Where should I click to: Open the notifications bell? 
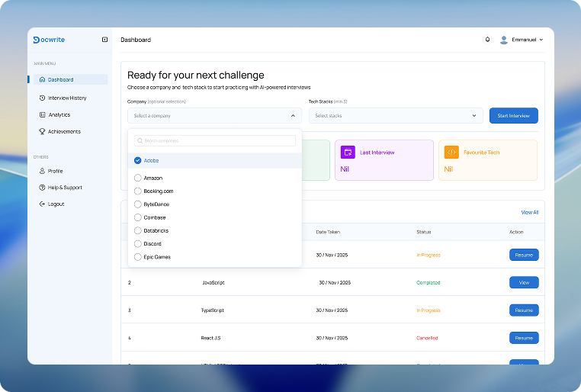[488, 39]
